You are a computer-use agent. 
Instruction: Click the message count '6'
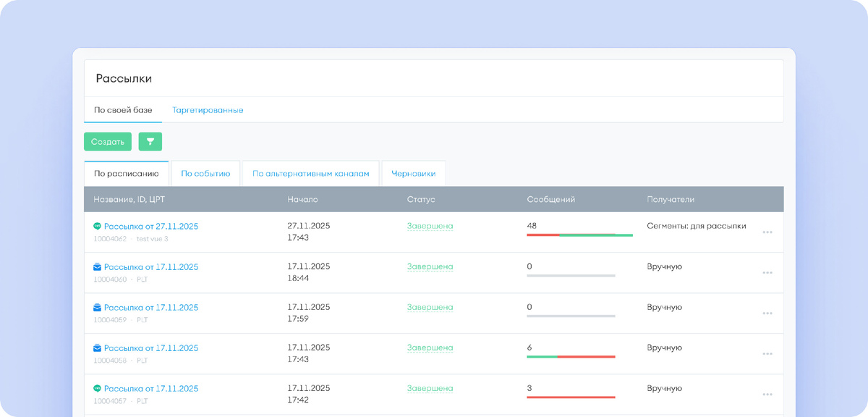[x=529, y=347]
